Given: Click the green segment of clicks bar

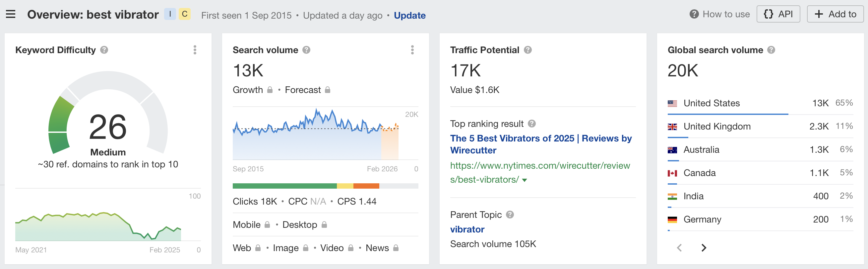Looking at the screenshot, I should pos(284,186).
